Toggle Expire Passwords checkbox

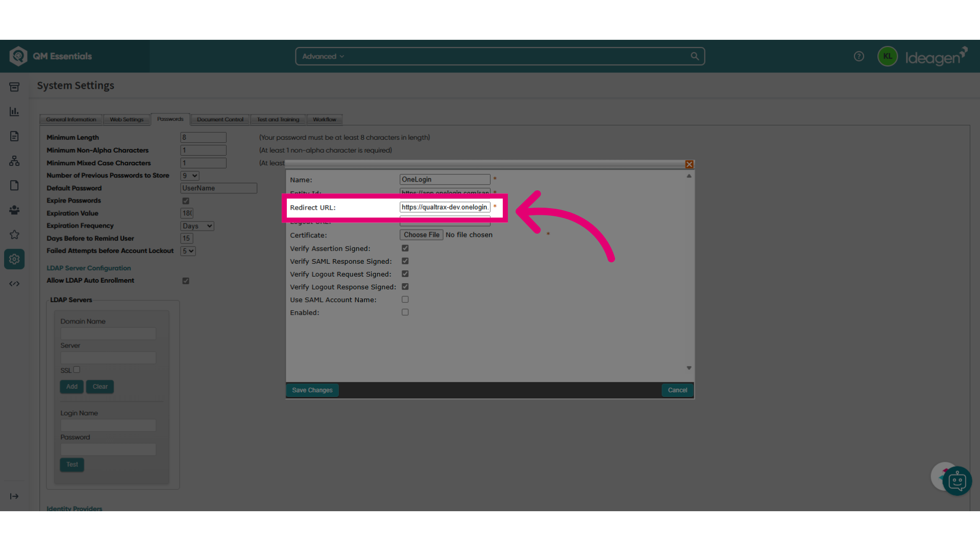[186, 201]
